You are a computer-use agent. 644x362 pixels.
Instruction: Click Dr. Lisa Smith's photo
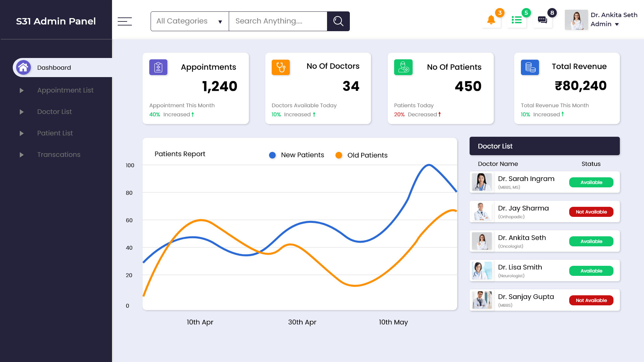(x=482, y=270)
